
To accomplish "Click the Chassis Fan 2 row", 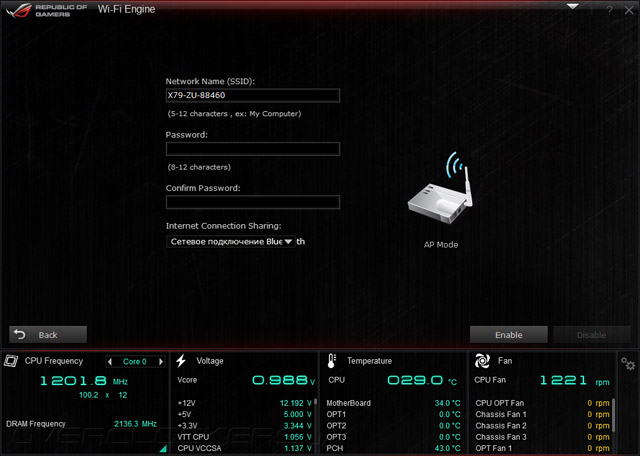I will click(x=542, y=426).
